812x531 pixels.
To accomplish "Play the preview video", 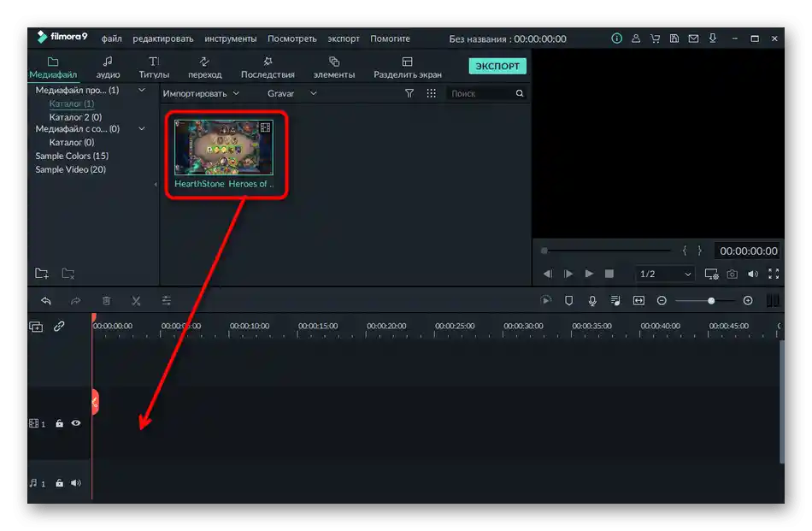I will (x=589, y=274).
